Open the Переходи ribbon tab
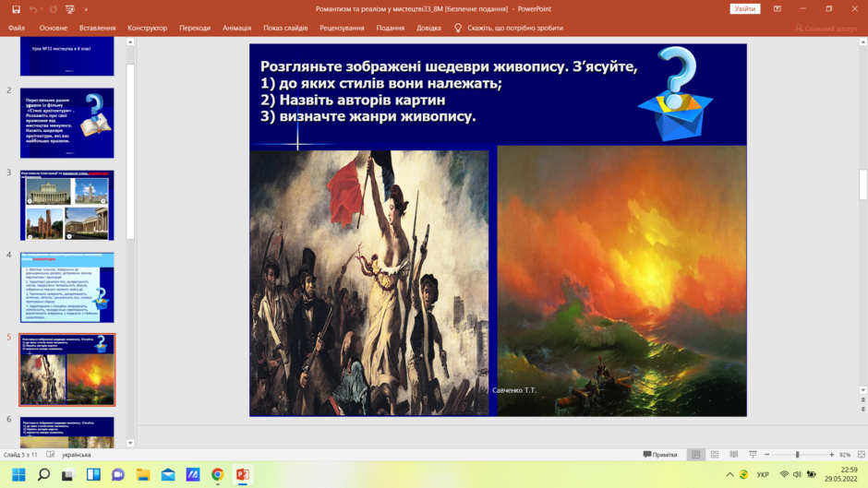 (x=195, y=28)
